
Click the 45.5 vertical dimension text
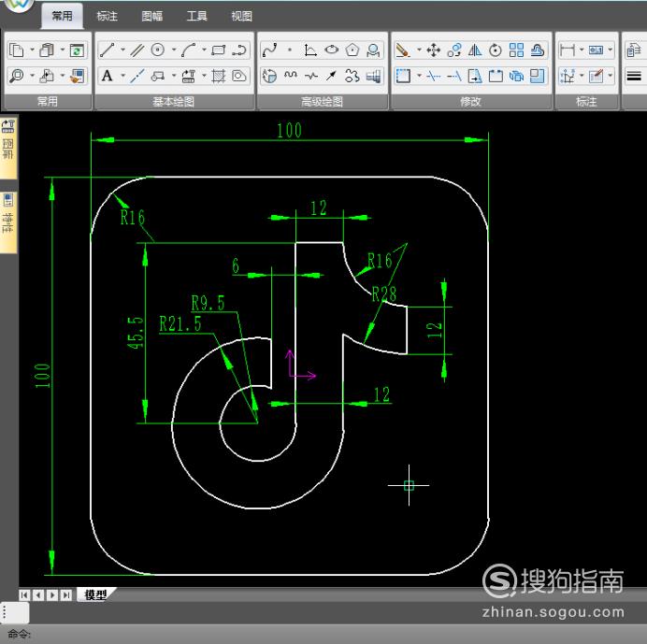pyautogui.click(x=136, y=333)
